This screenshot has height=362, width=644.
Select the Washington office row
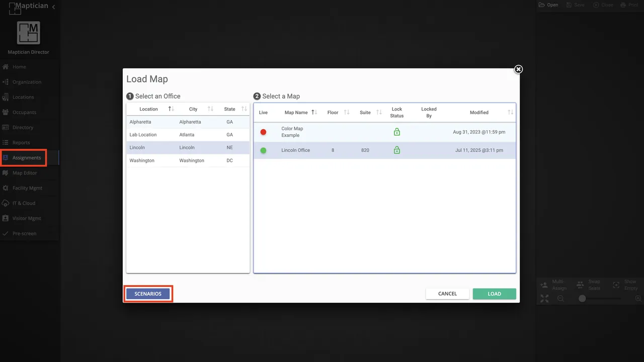[x=188, y=160]
